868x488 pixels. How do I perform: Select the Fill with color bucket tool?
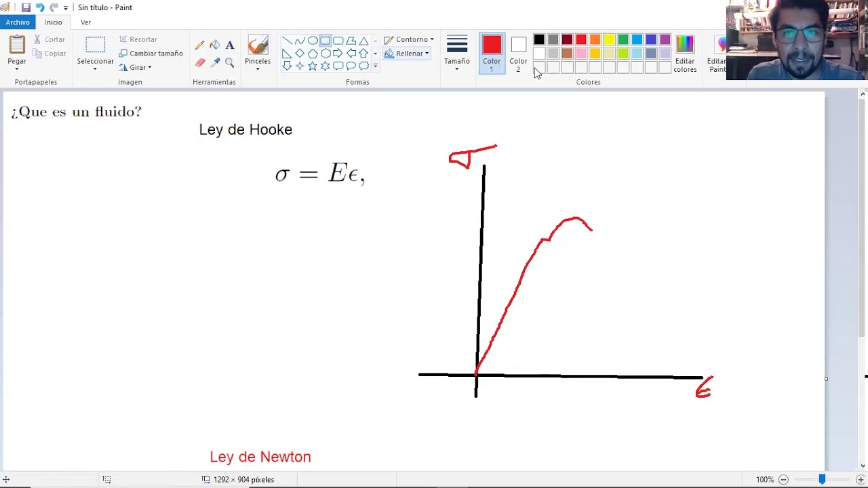click(215, 45)
